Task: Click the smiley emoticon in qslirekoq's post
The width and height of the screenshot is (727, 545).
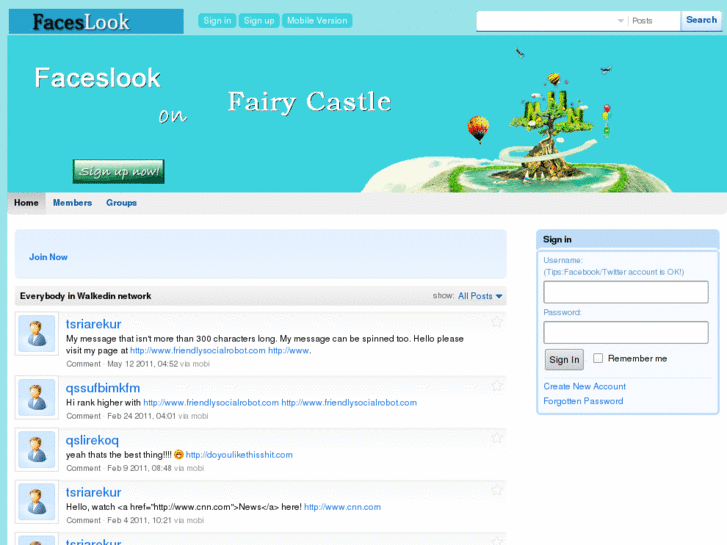Action: [x=179, y=454]
